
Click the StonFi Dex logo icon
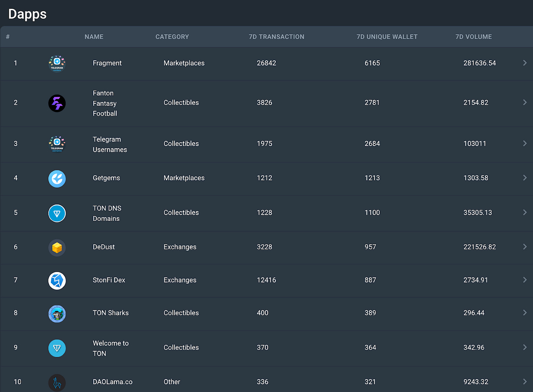pyautogui.click(x=57, y=281)
